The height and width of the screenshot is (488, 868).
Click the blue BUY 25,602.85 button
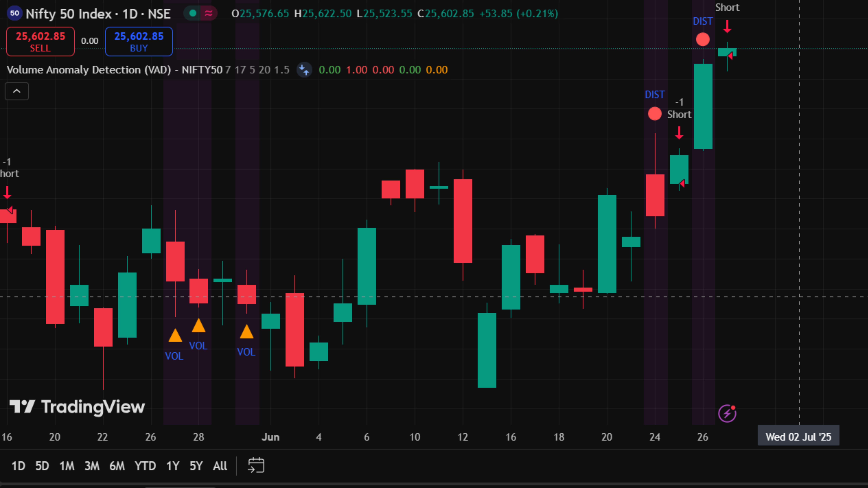[x=139, y=41]
